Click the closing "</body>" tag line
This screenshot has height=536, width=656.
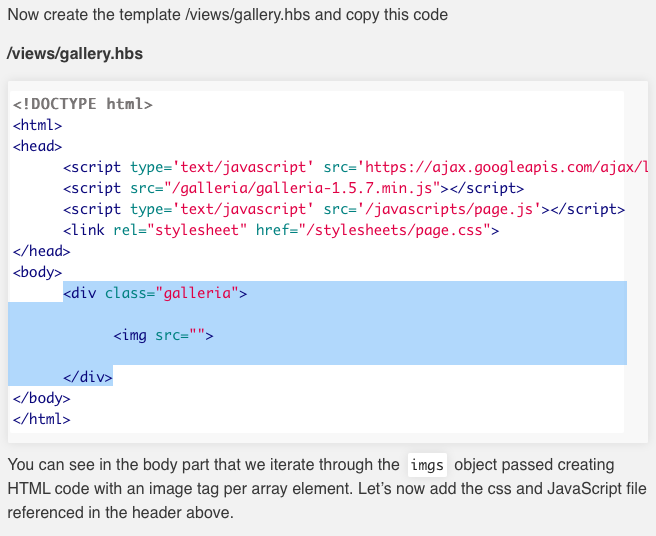click(42, 398)
